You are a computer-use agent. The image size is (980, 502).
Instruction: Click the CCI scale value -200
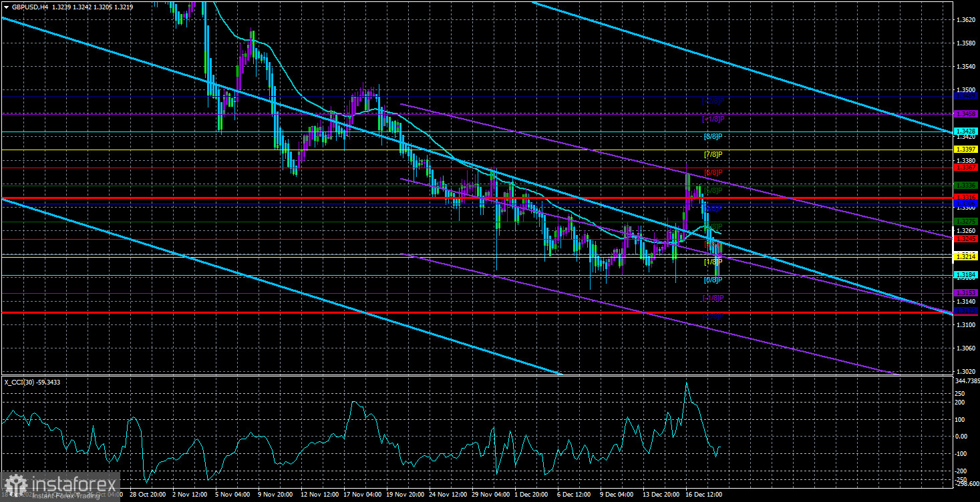963,471
